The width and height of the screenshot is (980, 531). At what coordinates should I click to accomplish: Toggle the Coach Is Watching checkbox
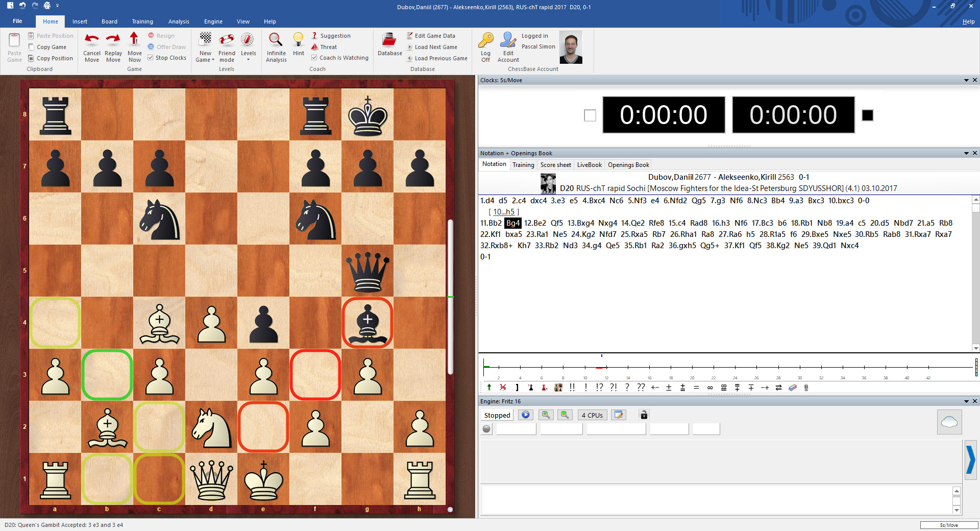point(314,57)
